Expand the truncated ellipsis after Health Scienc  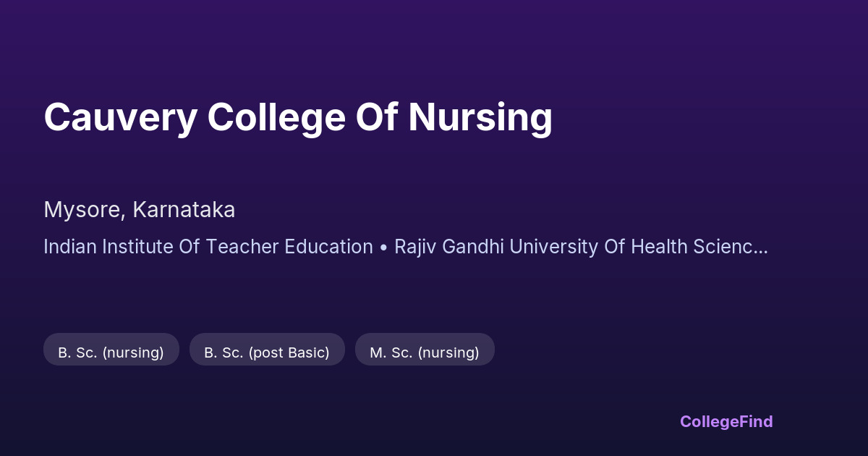760,248
